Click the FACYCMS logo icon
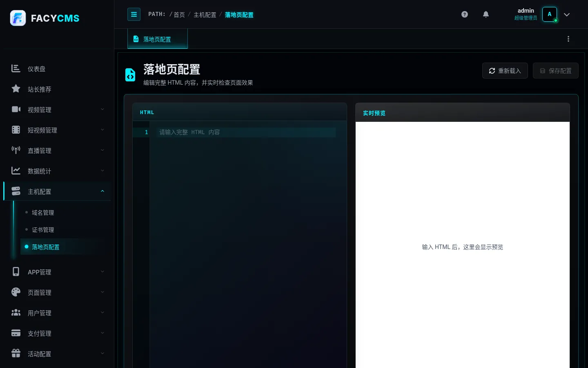588x368 pixels. 18,18
